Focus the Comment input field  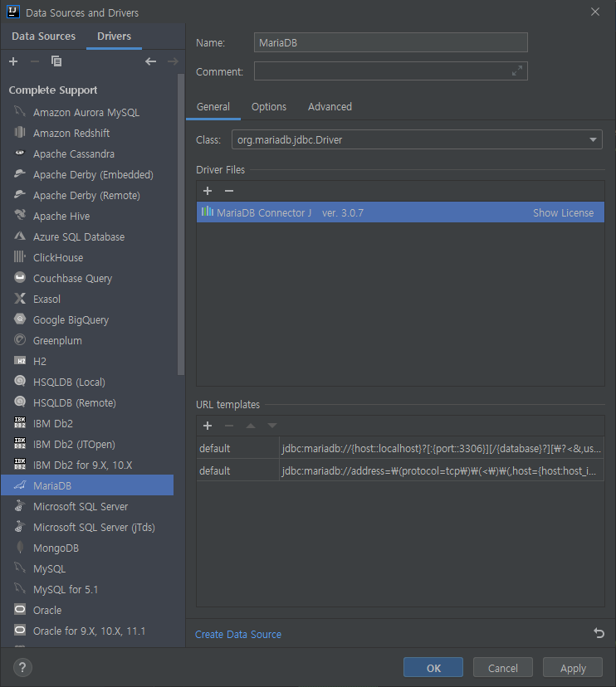pos(391,71)
